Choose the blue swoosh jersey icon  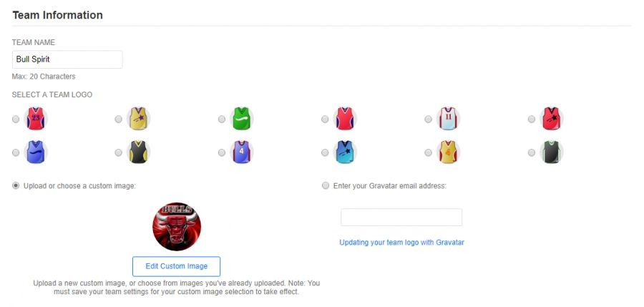coord(36,152)
